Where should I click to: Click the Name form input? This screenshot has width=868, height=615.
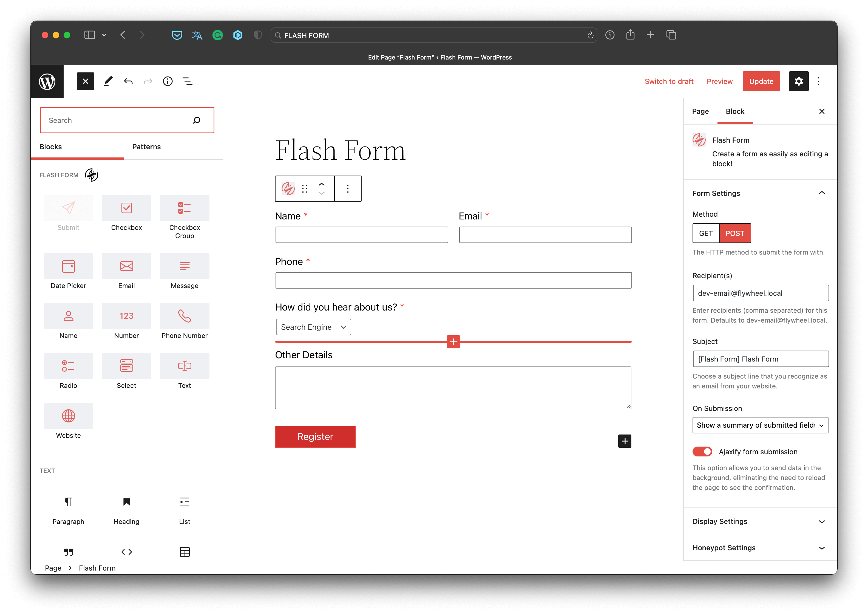362,235
